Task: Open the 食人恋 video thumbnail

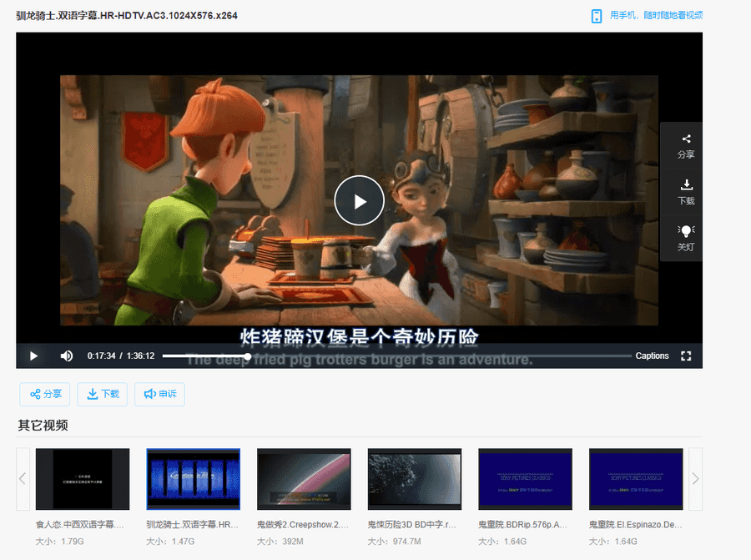Action: click(83, 479)
